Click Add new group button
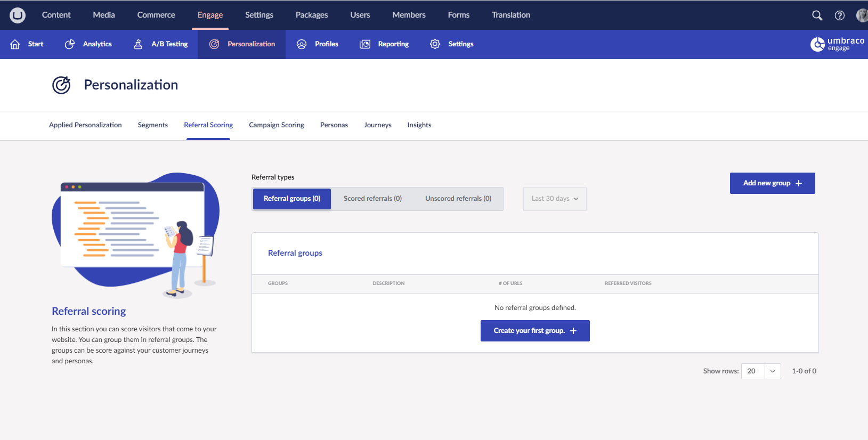 (x=773, y=183)
